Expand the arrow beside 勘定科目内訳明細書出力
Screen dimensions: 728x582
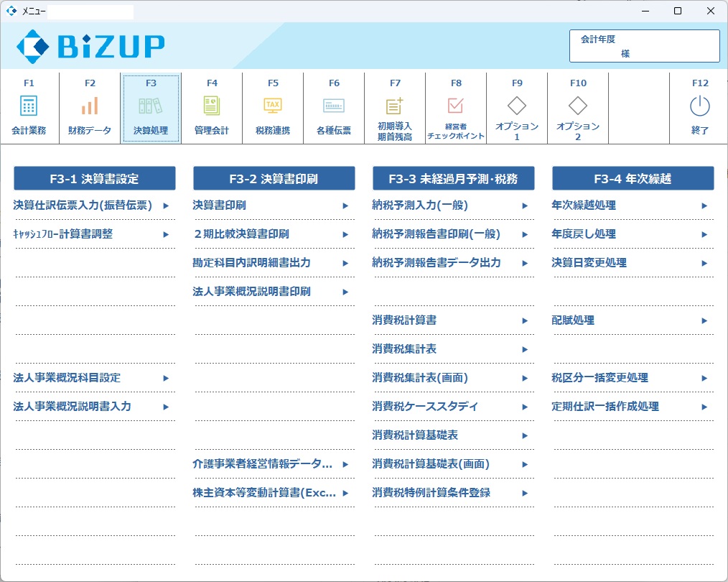[x=345, y=264]
